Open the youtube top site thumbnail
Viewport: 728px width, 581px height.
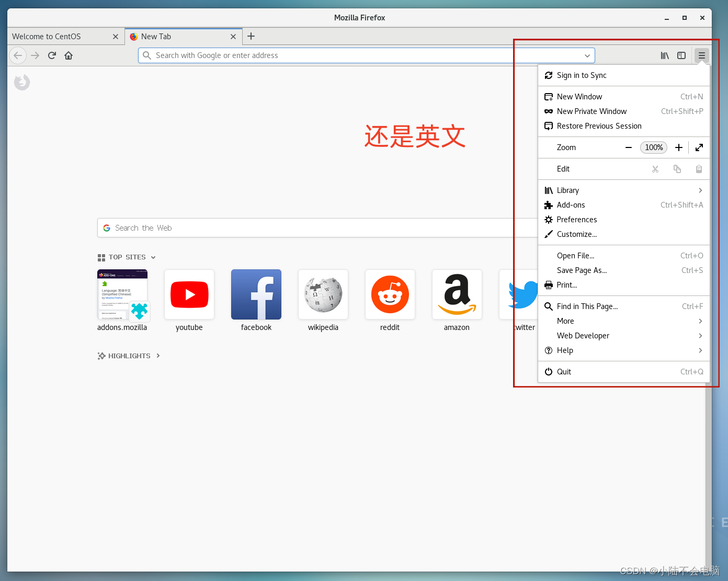(189, 294)
